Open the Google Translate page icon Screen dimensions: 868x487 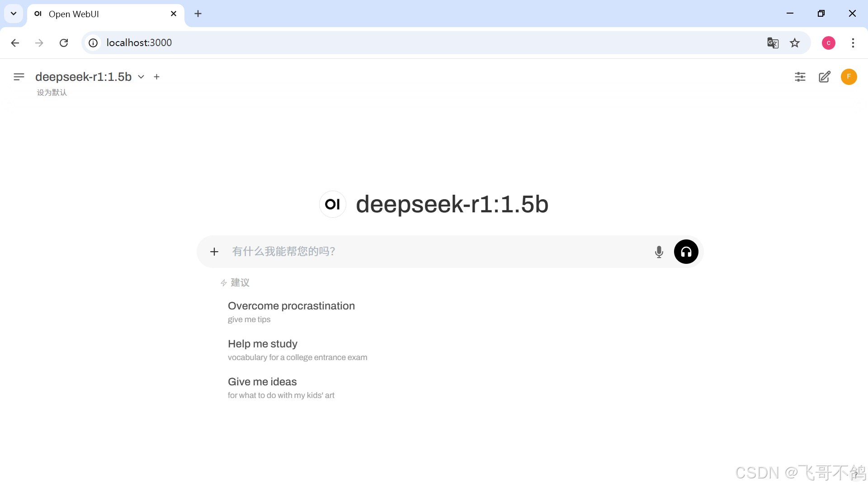pos(773,43)
